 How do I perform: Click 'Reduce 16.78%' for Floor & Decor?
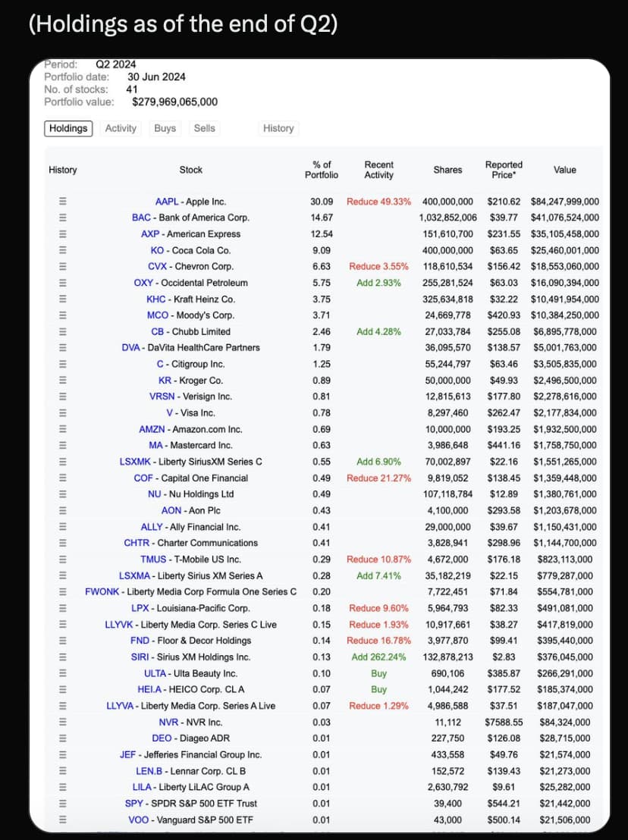(x=378, y=641)
